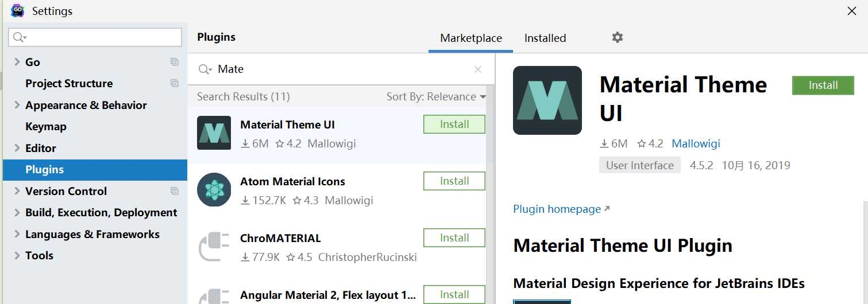Close the Settings dialog window

tap(852, 11)
